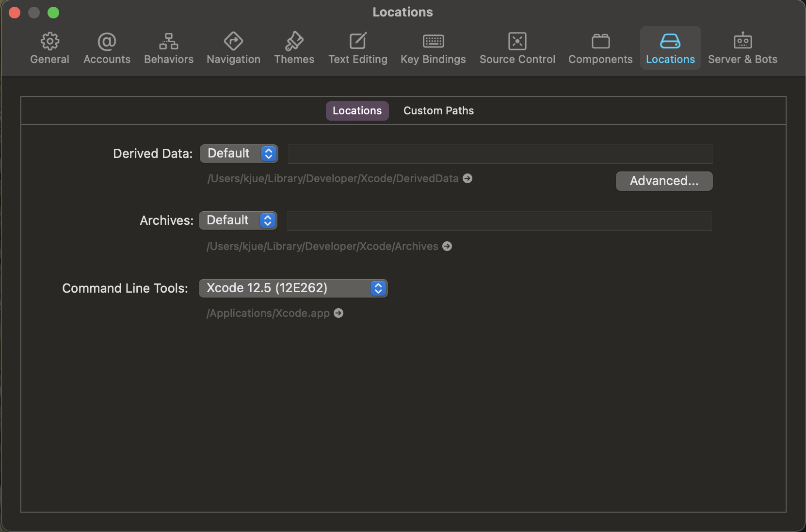Open the Archives location dropdown
The image size is (806, 532).
[238, 220]
